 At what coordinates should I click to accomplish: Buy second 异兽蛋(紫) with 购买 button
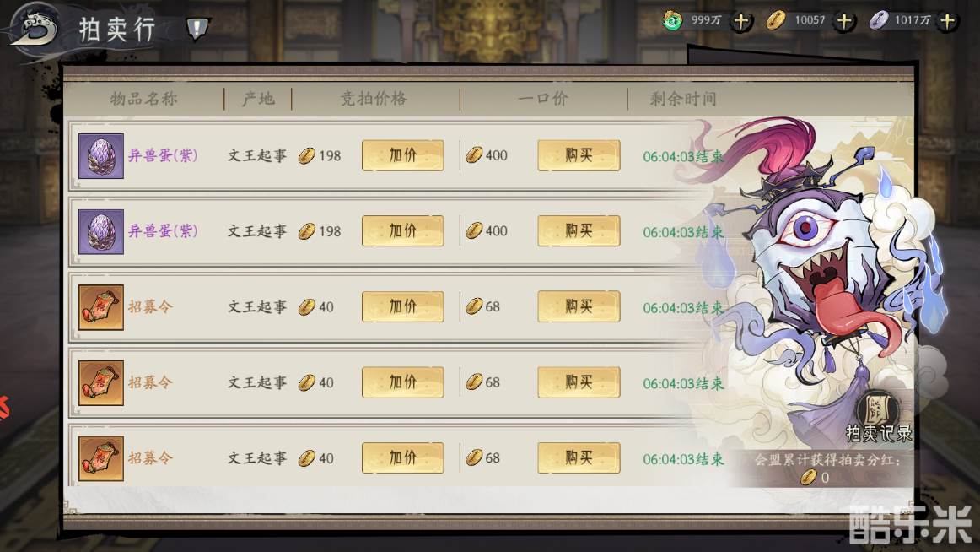[x=579, y=230]
